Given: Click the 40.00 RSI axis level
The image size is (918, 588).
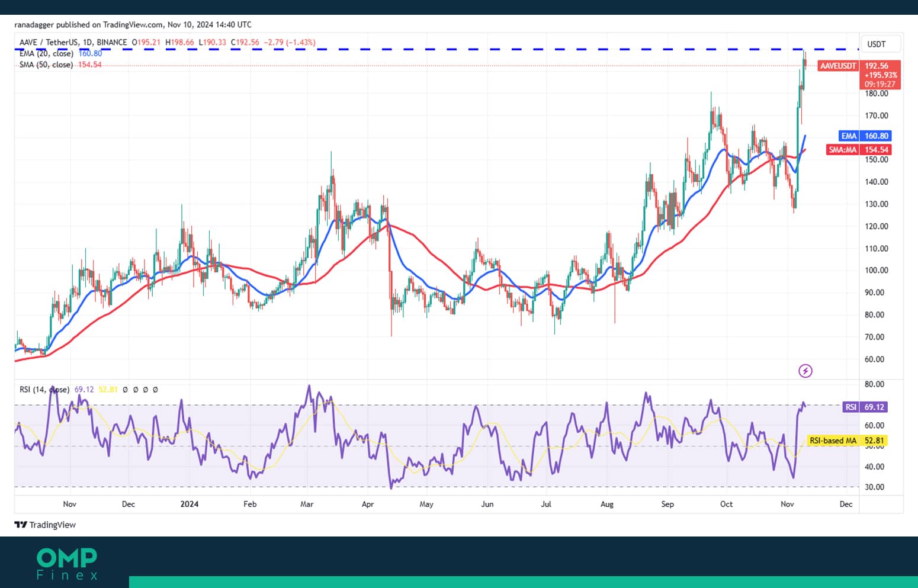Looking at the screenshot, I should coord(875,467).
